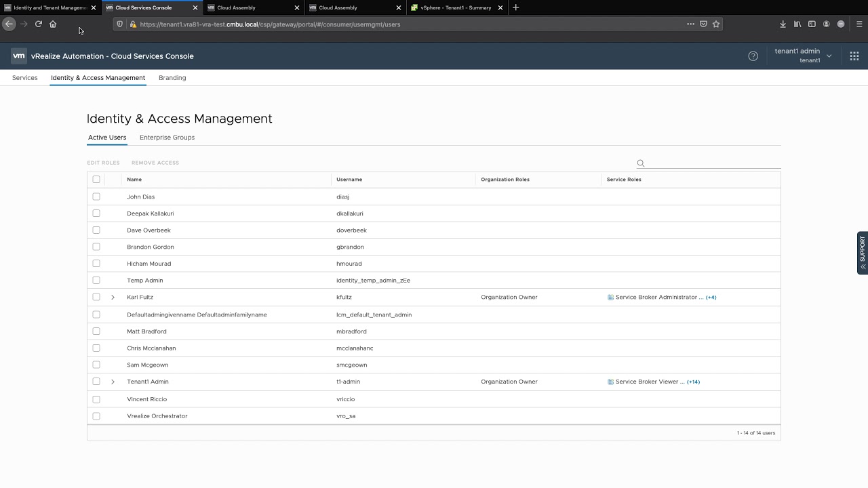868x488 pixels.
Task: Select the Karl Fultz row checkbox
Action: [x=96, y=297]
